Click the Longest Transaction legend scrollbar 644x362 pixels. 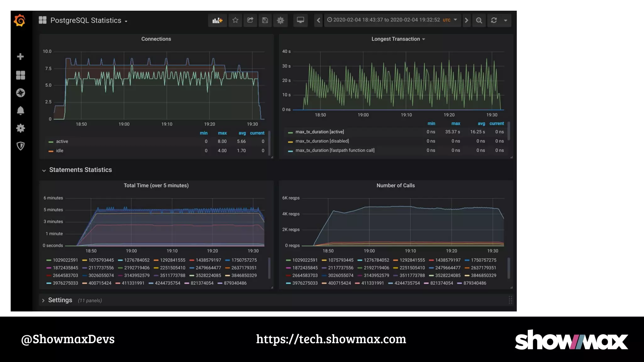coord(509,131)
